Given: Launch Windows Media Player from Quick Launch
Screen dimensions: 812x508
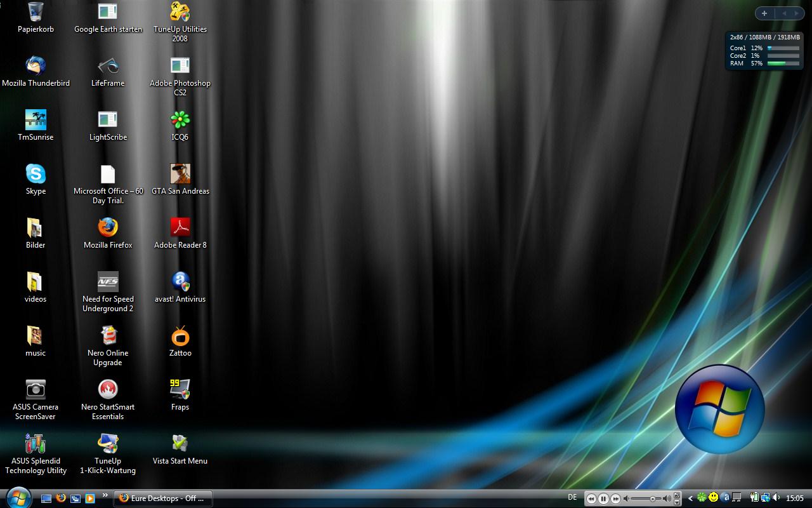Looking at the screenshot, I should (x=90, y=498).
